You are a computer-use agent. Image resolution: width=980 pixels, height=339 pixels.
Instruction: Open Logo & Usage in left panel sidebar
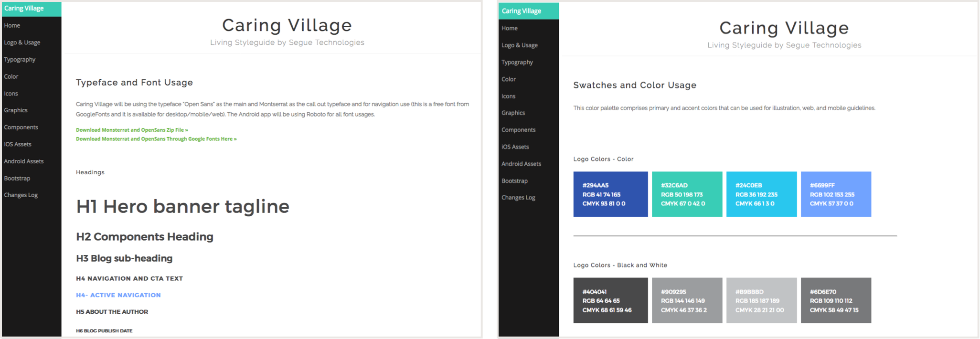(22, 42)
